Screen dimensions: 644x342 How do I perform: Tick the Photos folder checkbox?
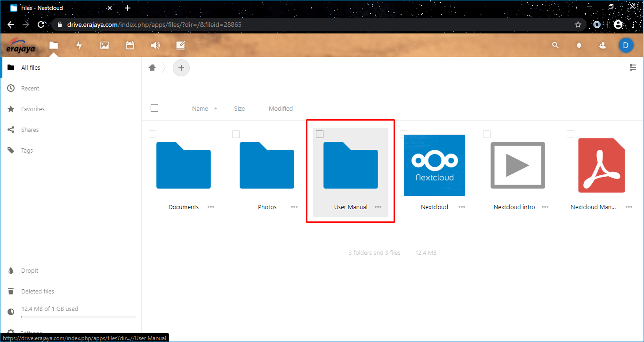point(236,134)
